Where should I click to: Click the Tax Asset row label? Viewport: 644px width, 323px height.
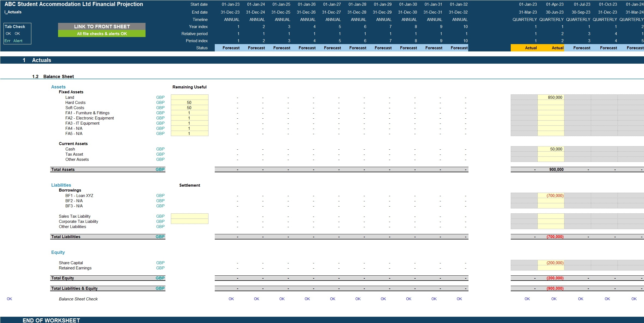(74, 154)
